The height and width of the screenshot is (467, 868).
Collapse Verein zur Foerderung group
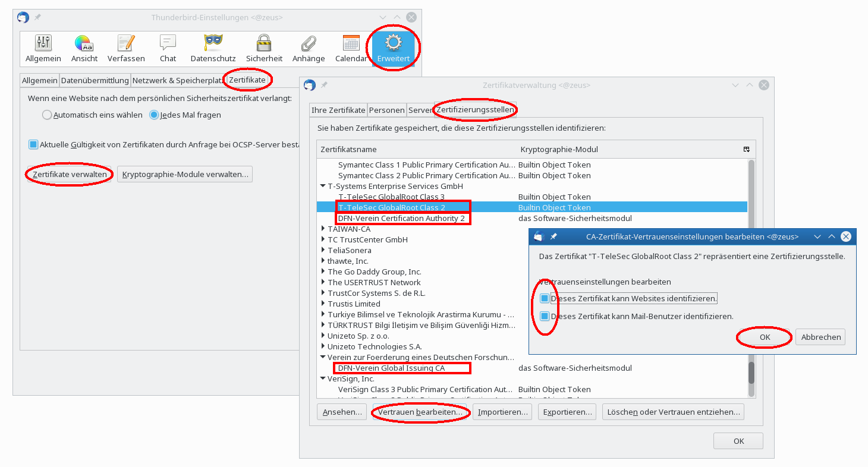click(323, 357)
